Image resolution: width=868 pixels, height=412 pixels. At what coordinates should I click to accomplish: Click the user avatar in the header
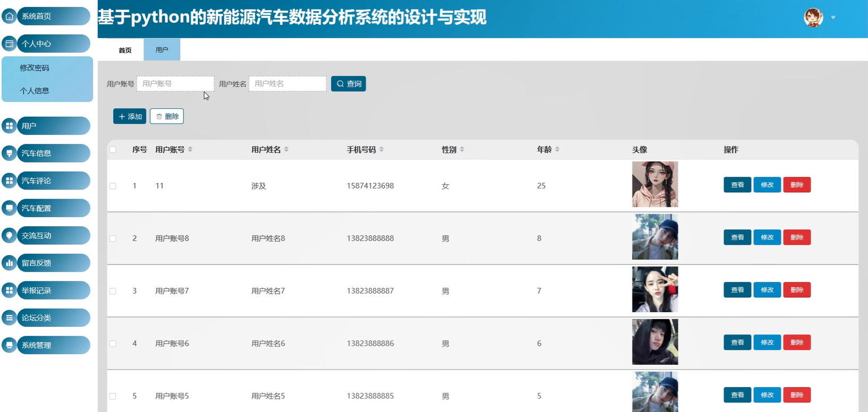pyautogui.click(x=813, y=18)
